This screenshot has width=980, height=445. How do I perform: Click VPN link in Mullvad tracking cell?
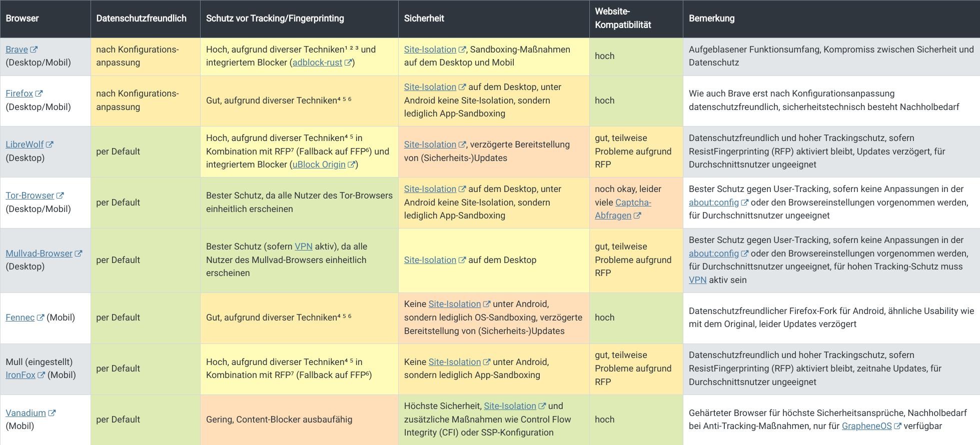point(303,246)
